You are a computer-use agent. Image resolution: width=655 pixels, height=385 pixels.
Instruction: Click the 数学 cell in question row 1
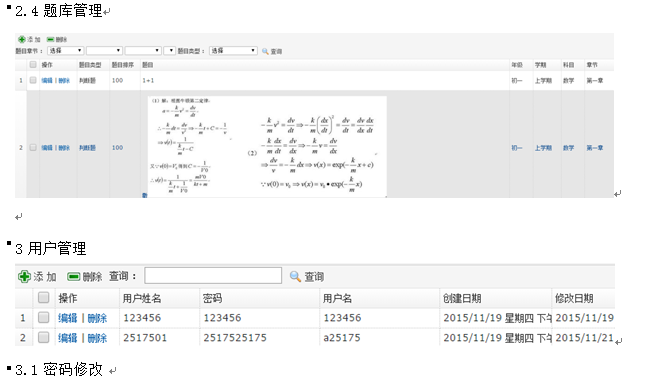(568, 81)
